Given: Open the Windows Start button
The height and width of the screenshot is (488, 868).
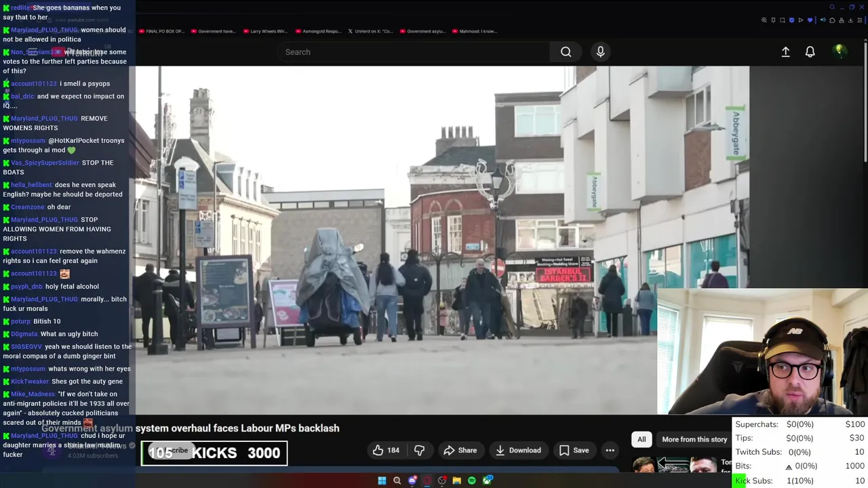Looking at the screenshot, I should point(382,481).
